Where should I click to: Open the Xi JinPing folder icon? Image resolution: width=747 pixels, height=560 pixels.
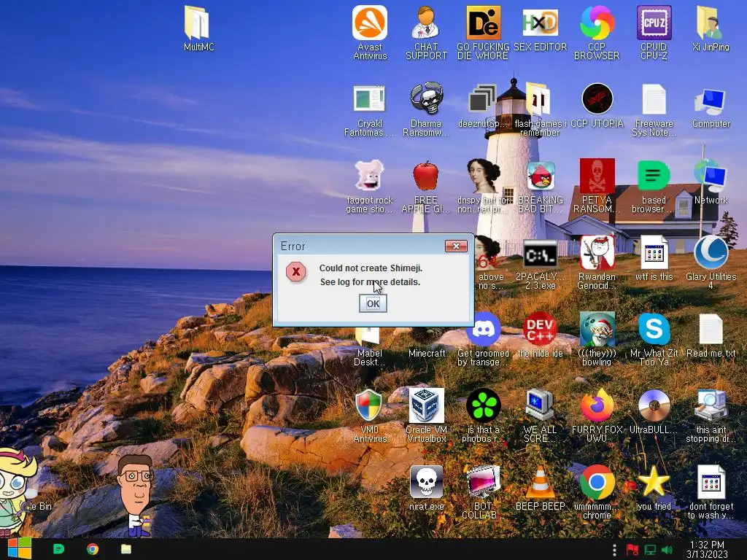711,23
